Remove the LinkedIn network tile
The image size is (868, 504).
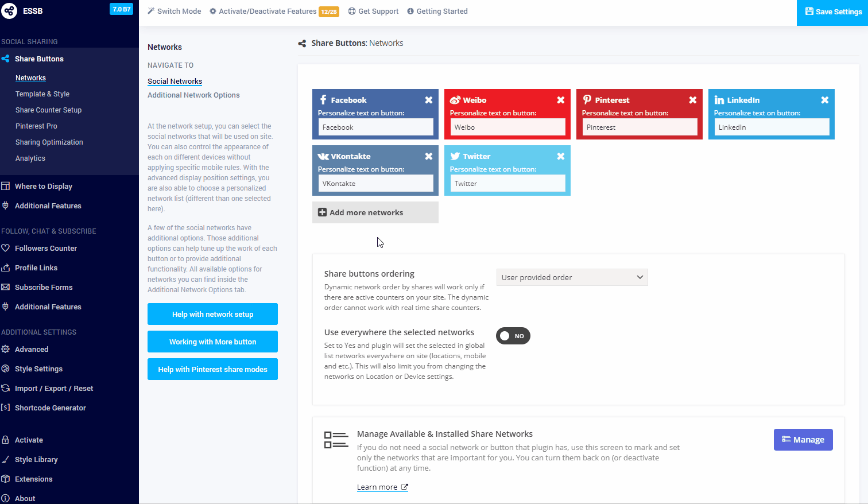tap(824, 100)
